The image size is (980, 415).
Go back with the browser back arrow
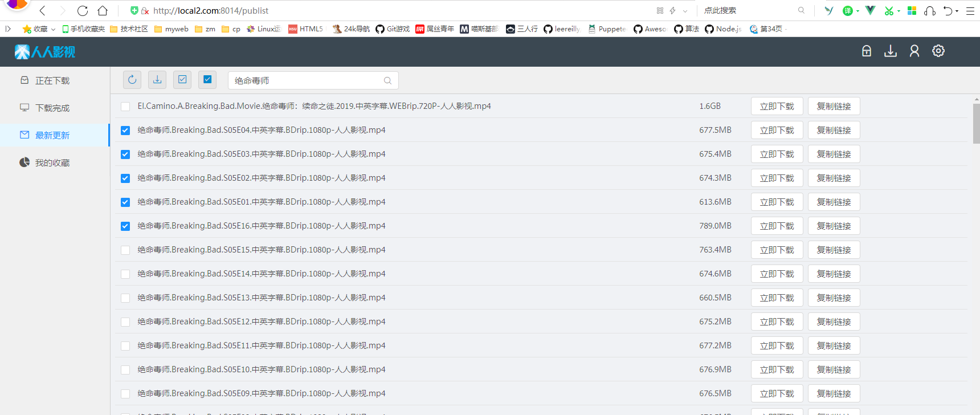(43, 10)
